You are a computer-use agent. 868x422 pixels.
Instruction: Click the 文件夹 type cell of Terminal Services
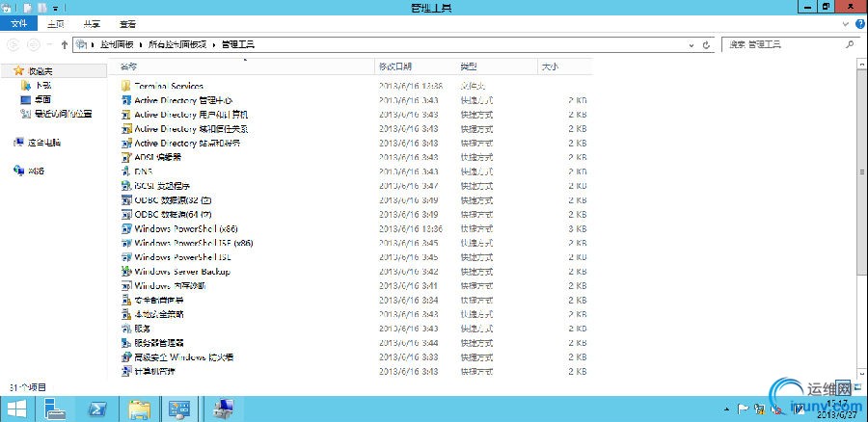pos(473,86)
